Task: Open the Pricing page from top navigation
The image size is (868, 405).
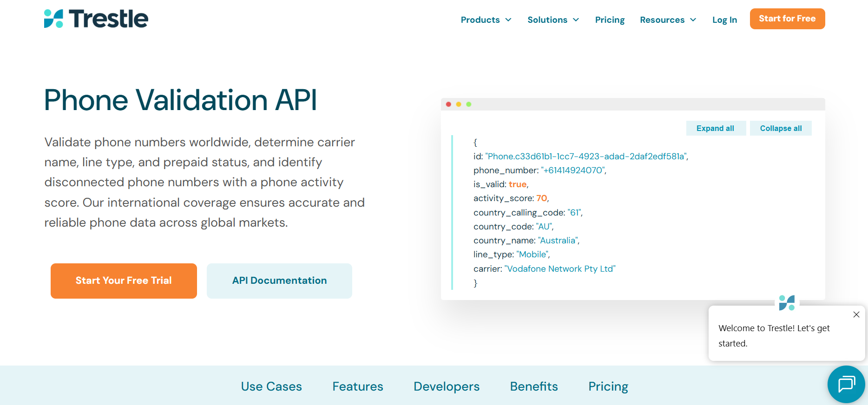Action: (x=610, y=20)
